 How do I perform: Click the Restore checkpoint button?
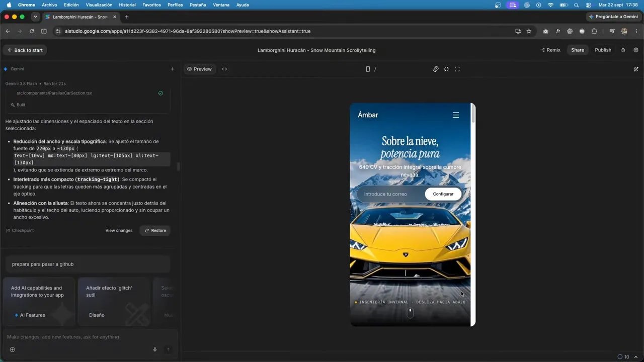[155, 230]
